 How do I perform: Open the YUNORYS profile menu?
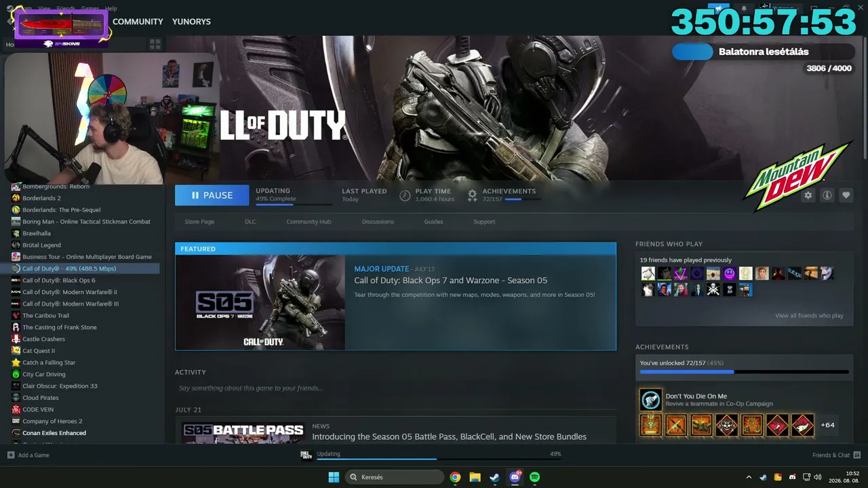[191, 22]
